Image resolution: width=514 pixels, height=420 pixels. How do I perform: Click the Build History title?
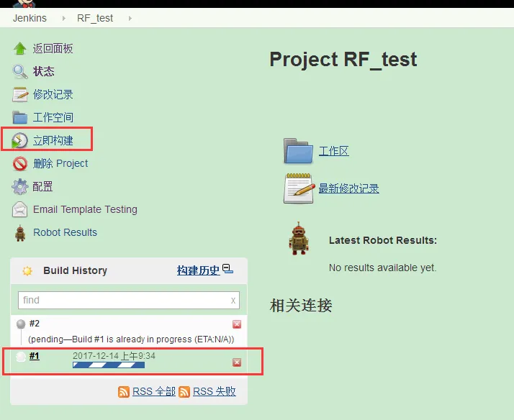click(x=75, y=270)
